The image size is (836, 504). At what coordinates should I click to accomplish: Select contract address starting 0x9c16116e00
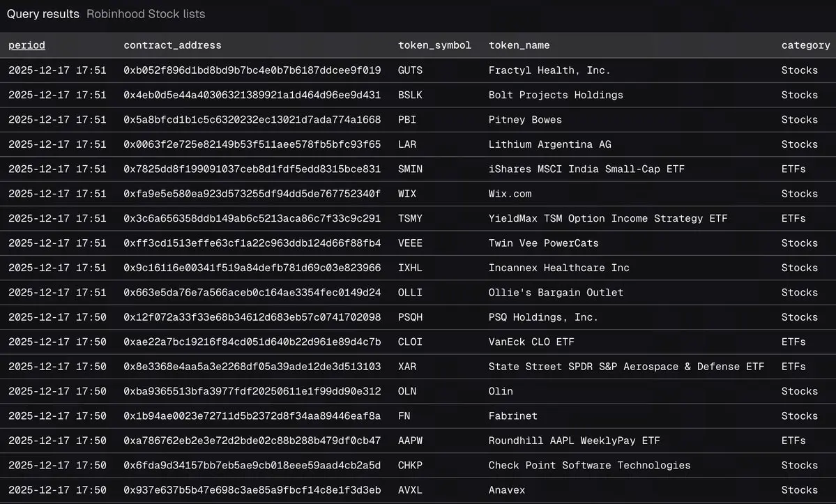[x=252, y=268]
